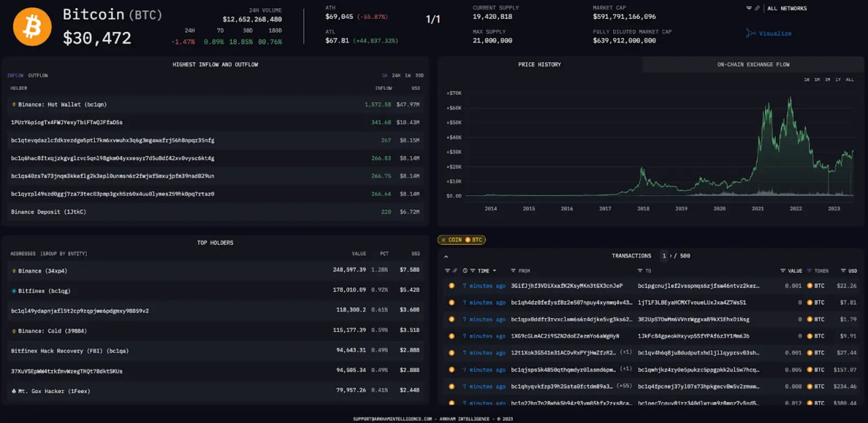The height and width of the screenshot is (423, 868).
Task: Click BTC coin icon on $7.81 transaction row
Action: coord(452,302)
